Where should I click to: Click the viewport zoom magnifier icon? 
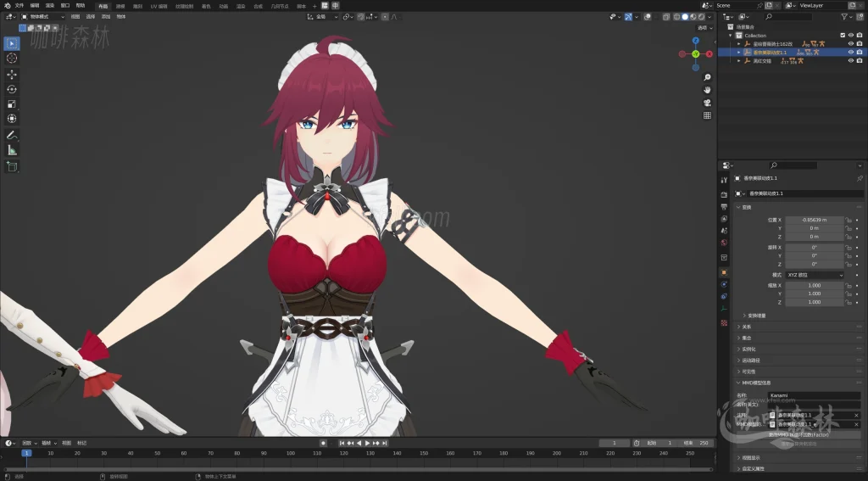tap(707, 77)
